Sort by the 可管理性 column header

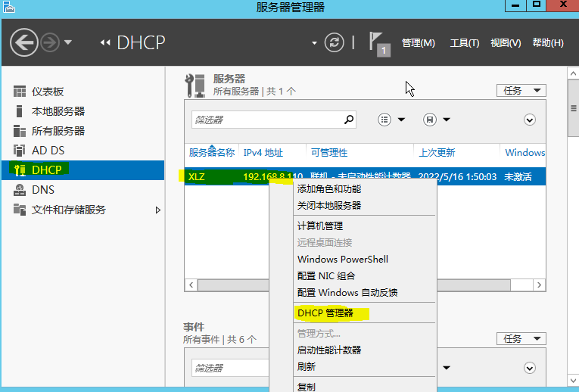point(329,152)
